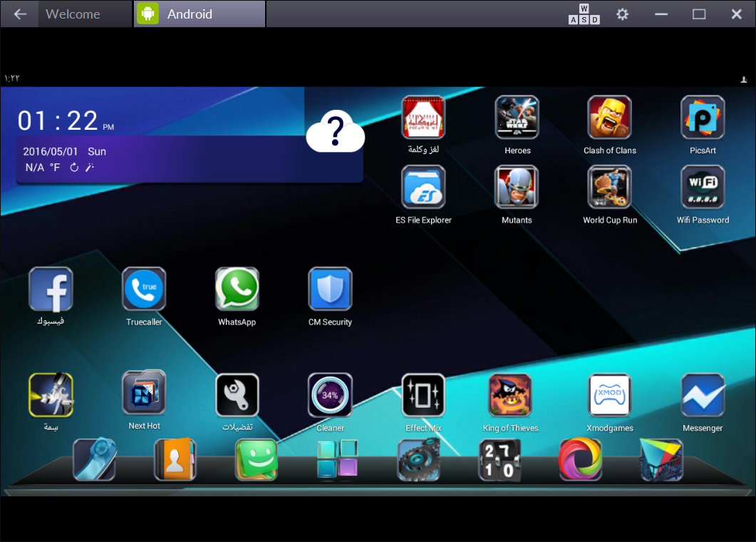Select the Android tab
This screenshot has width=756, height=542.
coord(199,14)
